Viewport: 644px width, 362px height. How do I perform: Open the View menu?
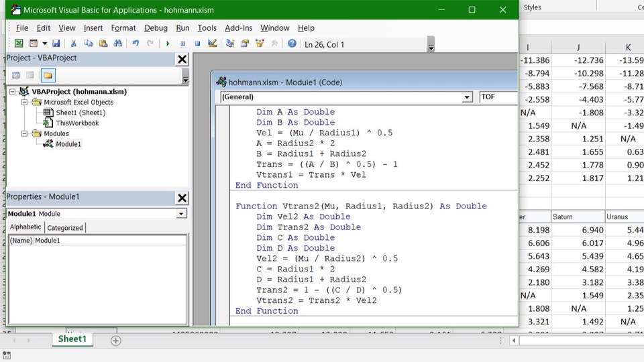pos(66,28)
